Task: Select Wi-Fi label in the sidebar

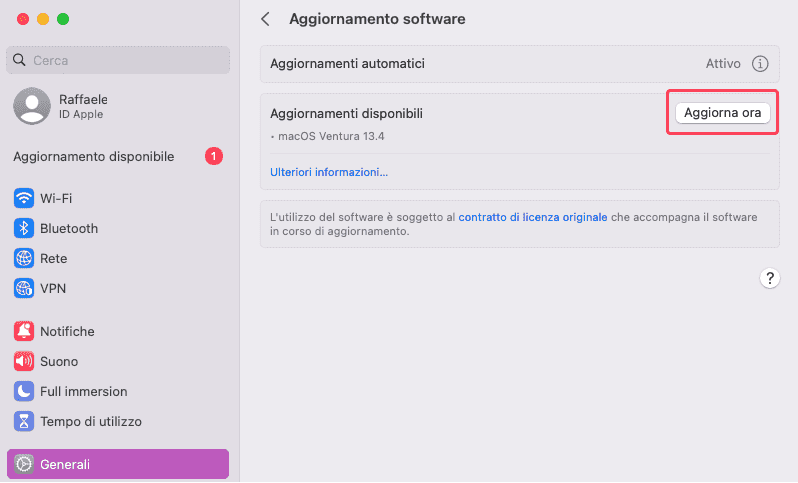Action: (x=56, y=198)
